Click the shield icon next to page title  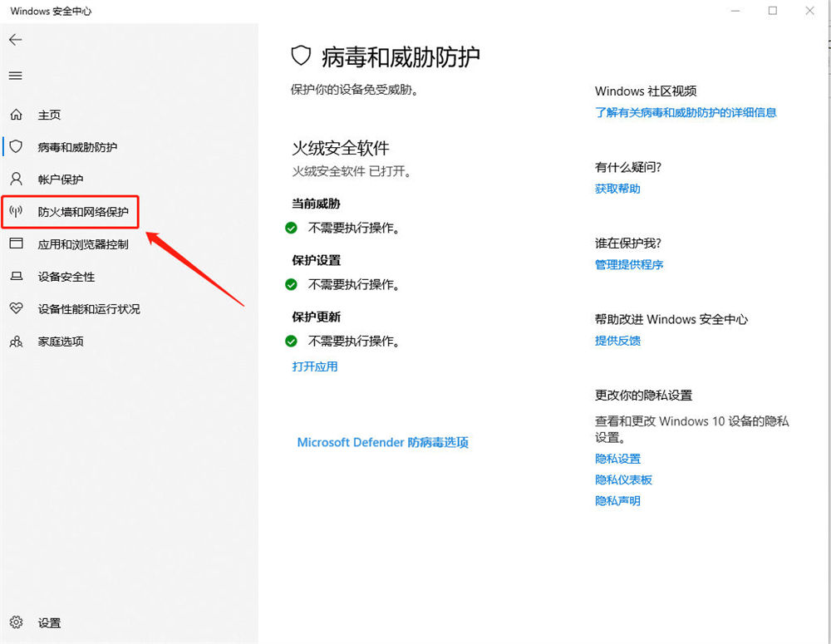click(x=301, y=57)
